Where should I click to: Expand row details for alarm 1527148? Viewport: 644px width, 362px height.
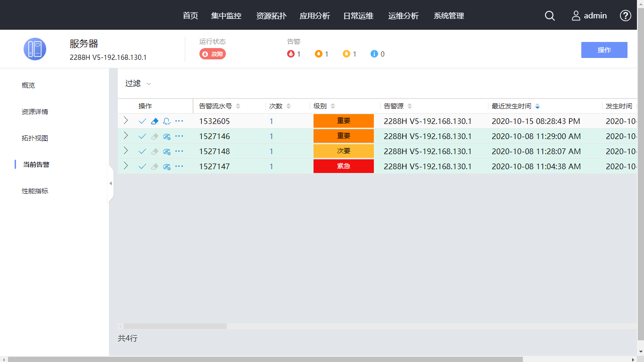[x=126, y=151]
